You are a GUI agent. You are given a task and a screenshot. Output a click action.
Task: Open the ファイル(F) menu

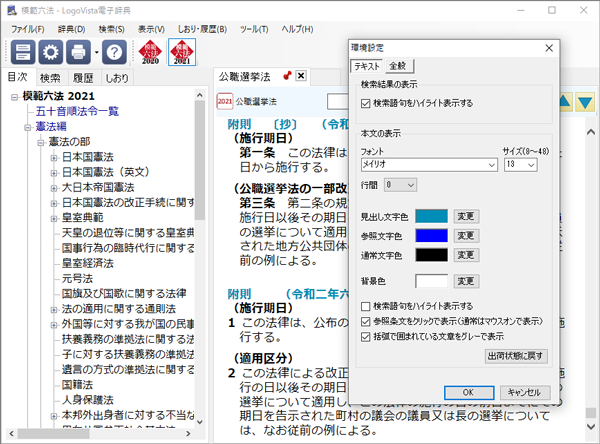[28, 29]
